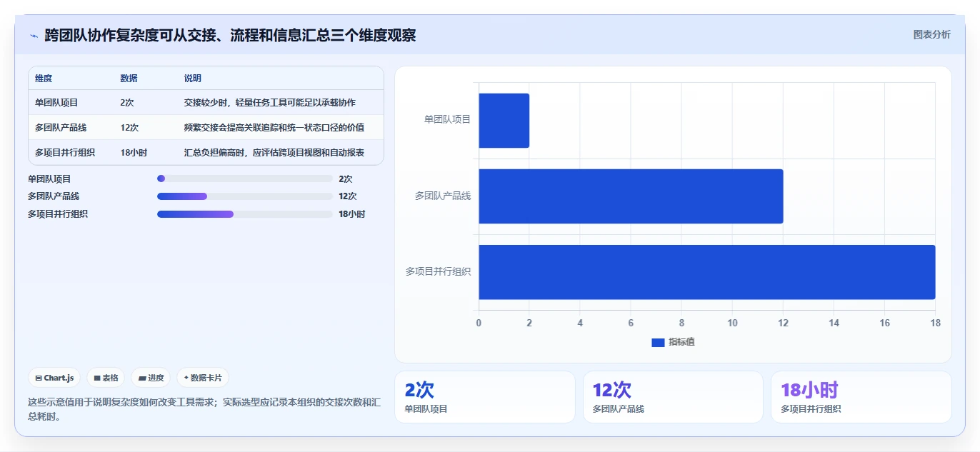Click the 多团队产品线 y-axis label of the chart
This screenshot has width=980, height=452.
click(443, 196)
